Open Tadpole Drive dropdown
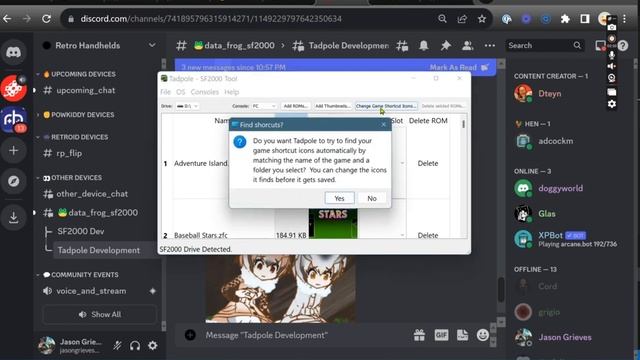Viewport: 640px width, 360px height. [x=187, y=106]
